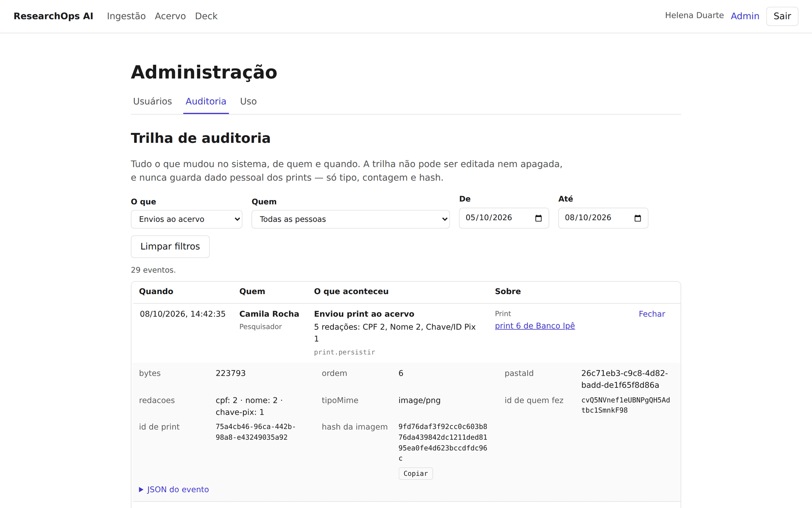Viewport: 812px width, 508px height.
Task: Click the De date field 05/10/2026
Action: 504,218
